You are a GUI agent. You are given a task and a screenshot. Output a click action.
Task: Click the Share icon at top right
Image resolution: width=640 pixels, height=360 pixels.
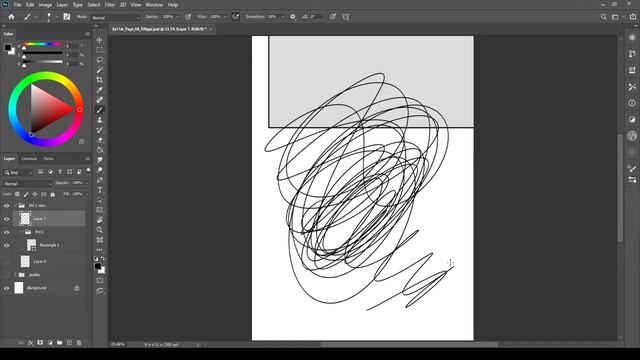click(x=633, y=17)
